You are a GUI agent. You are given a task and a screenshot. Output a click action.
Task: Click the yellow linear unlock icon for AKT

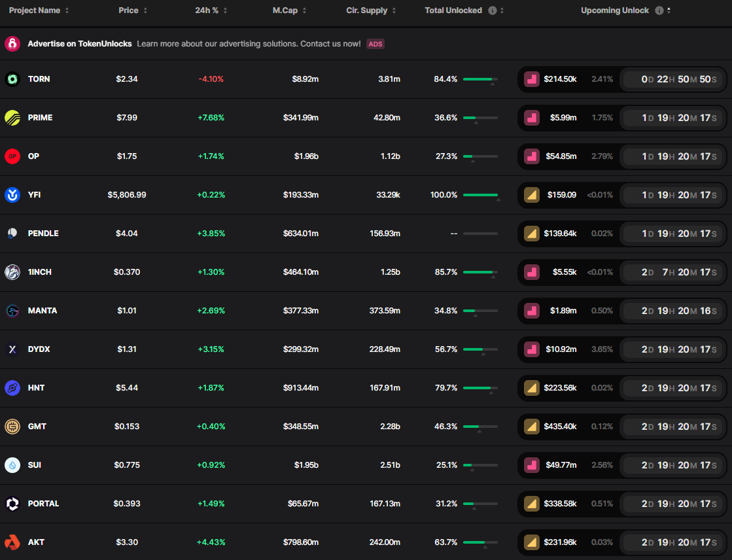click(x=532, y=542)
